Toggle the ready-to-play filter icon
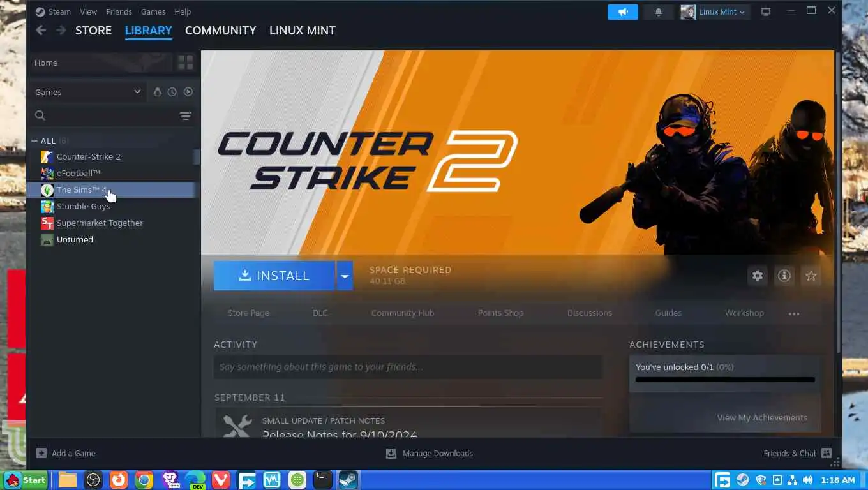This screenshot has width=868, height=490. tap(188, 92)
